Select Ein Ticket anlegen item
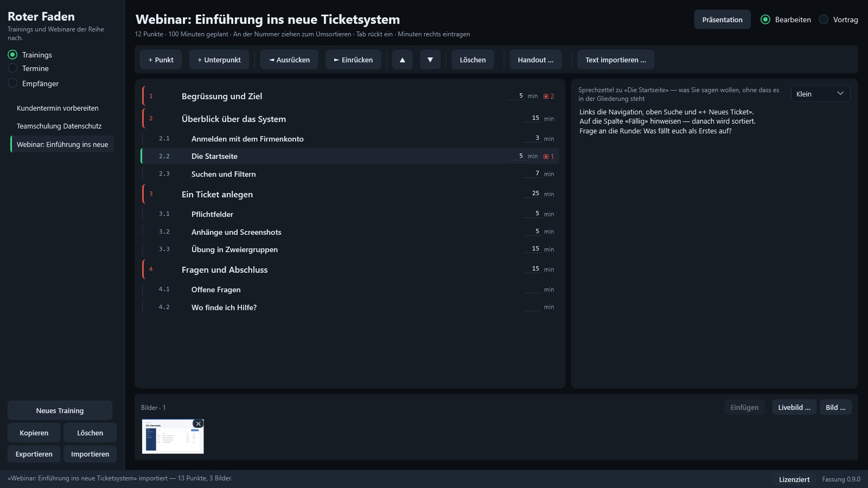 click(x=350, y=194)
